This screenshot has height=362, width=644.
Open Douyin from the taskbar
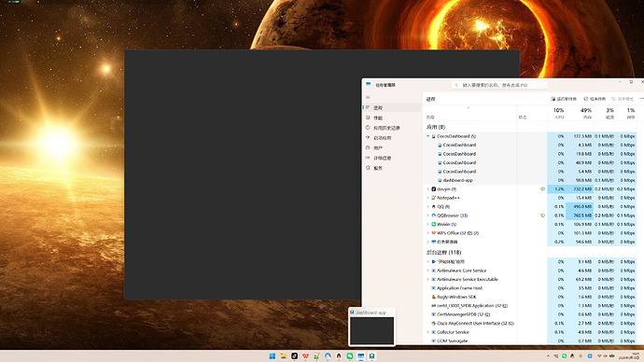[x=295, y=356]
